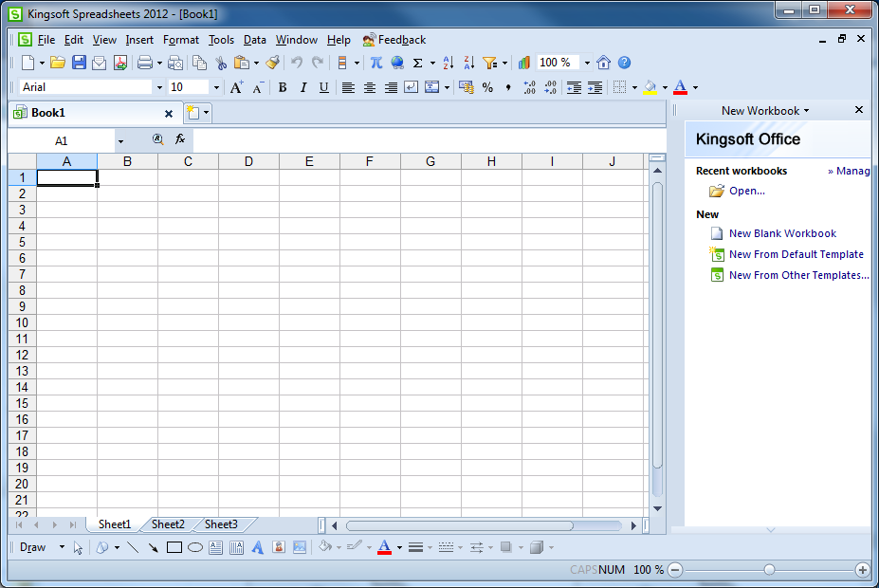Insert a chart with chart icon
Image resolution: width=879 pixels, height=588 pixels.
(524, 63)
